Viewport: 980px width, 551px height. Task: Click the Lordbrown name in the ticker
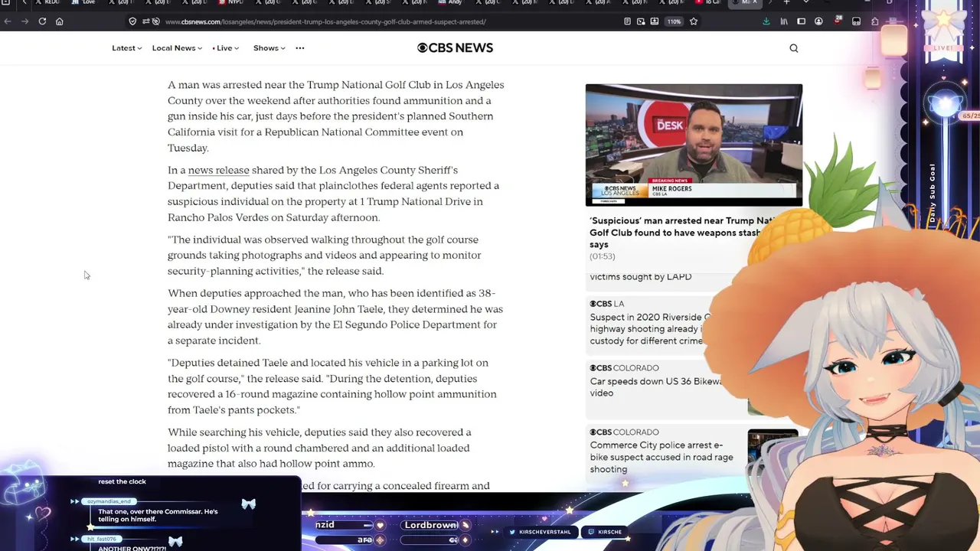pos(431,525)
